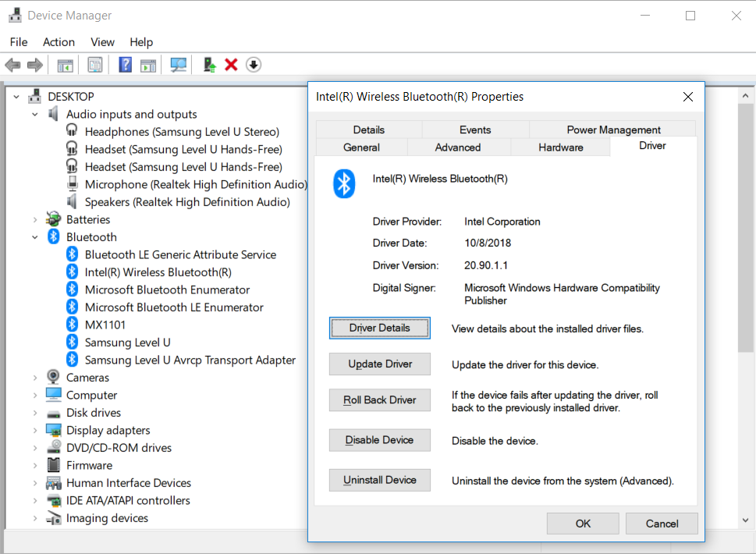
Task: Expand the Cameras node
Action: tap(34, 378)
